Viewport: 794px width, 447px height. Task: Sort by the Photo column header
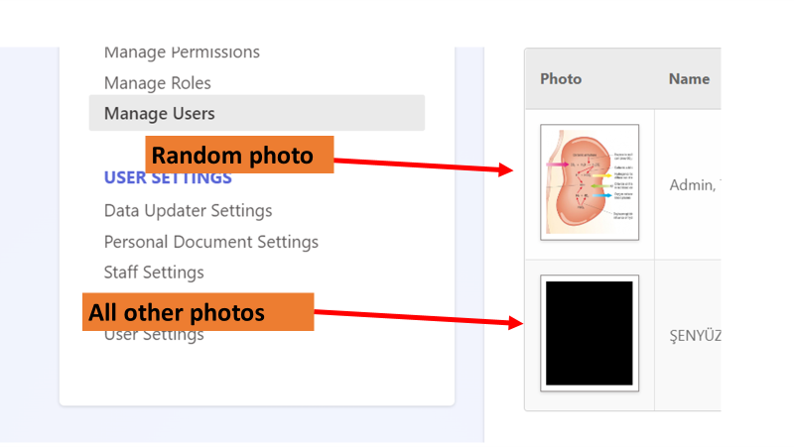[x=561, y=79]
